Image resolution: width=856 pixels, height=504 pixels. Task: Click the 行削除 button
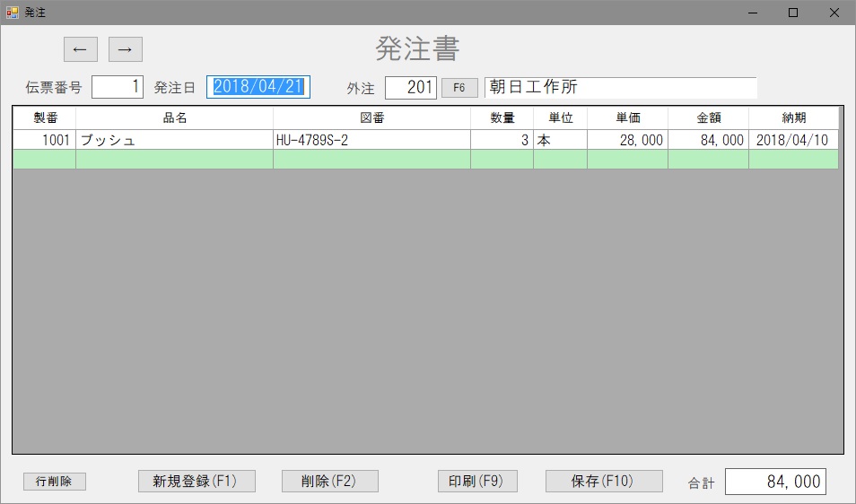(55, 482)
